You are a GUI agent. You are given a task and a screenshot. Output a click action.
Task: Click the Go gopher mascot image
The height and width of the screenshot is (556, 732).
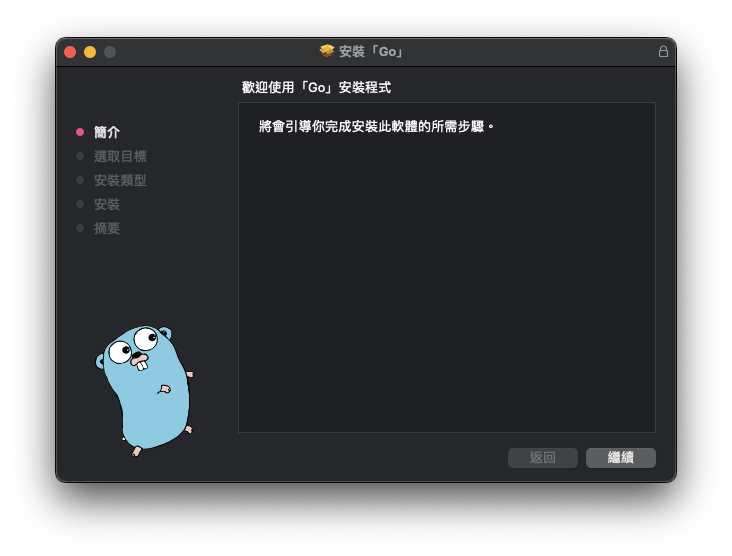tap(145, 390)
